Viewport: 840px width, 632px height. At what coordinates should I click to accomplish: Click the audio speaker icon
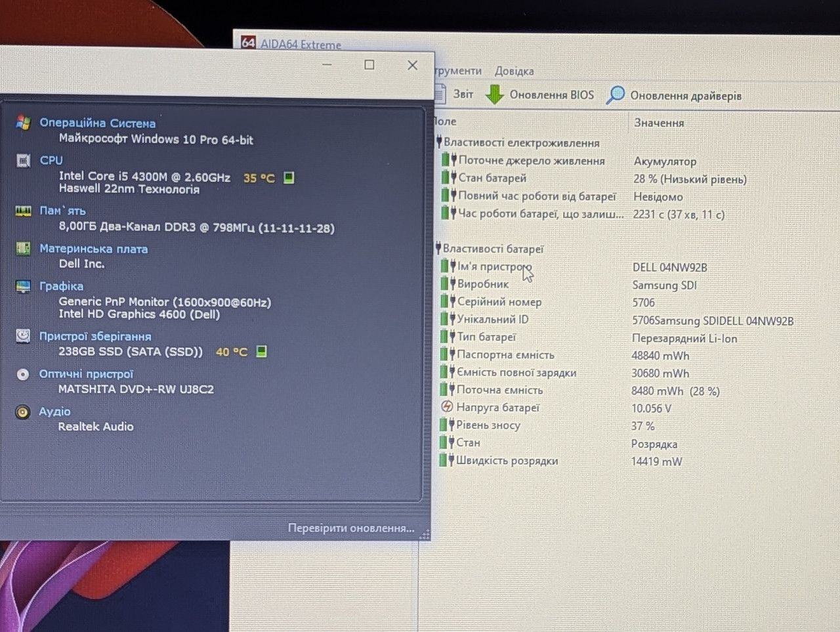coord(23,412)
